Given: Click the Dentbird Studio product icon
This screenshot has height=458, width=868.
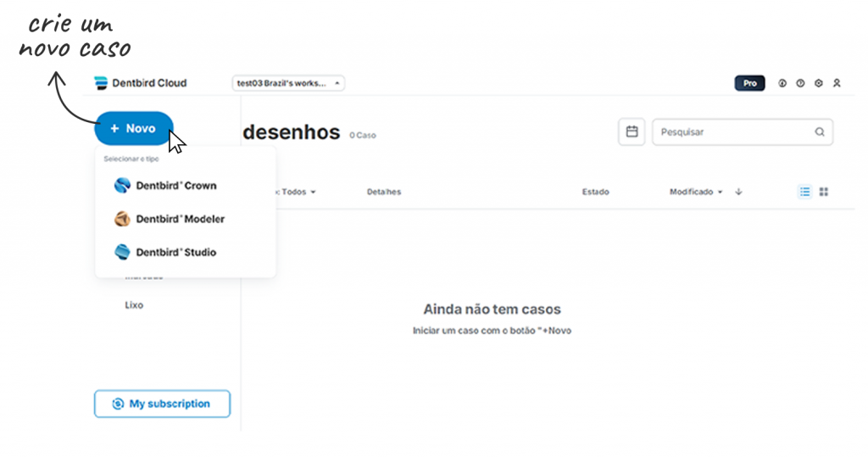Looking at the screenshot, I should 122,252.
